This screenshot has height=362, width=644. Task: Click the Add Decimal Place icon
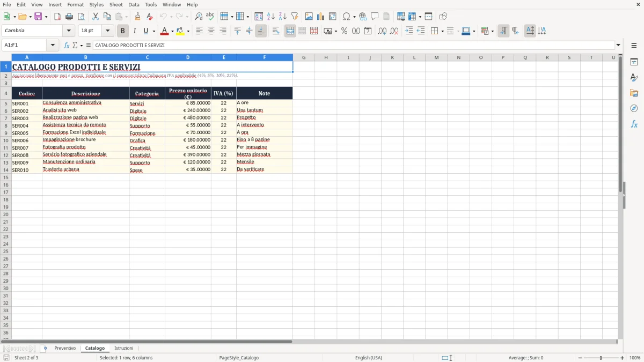(382, 31)
